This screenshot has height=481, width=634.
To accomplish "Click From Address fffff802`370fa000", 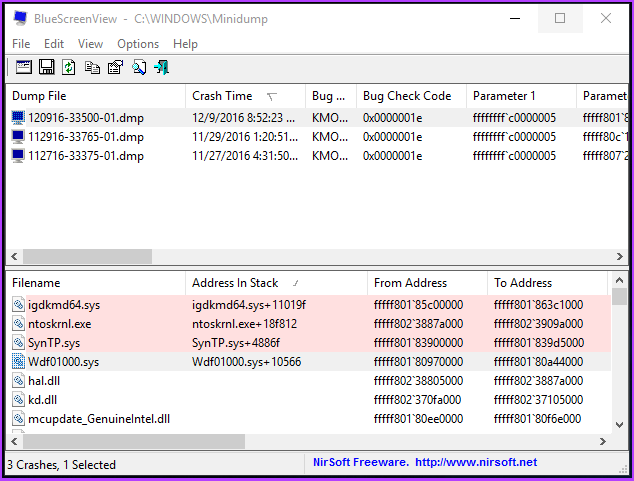I will (x=418, y=399).
